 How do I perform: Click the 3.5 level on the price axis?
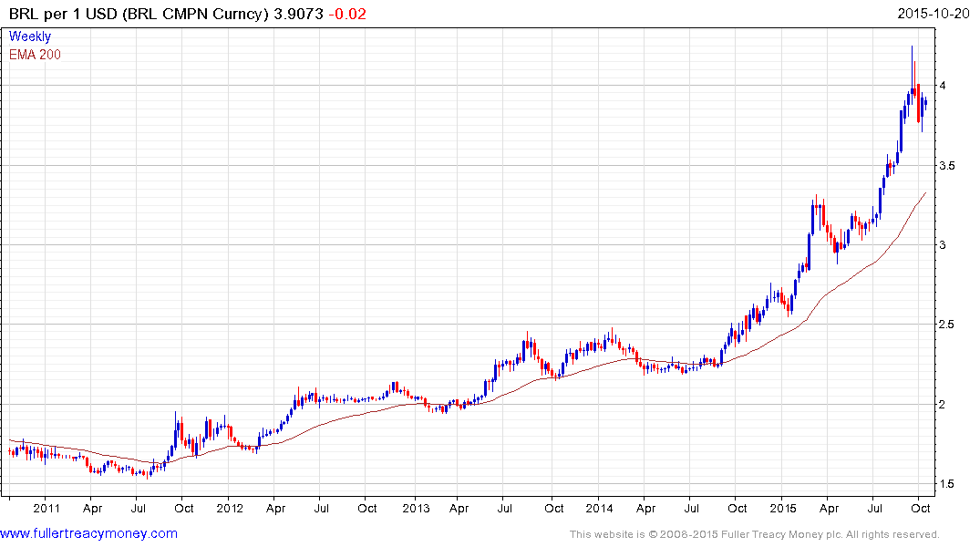946,165
